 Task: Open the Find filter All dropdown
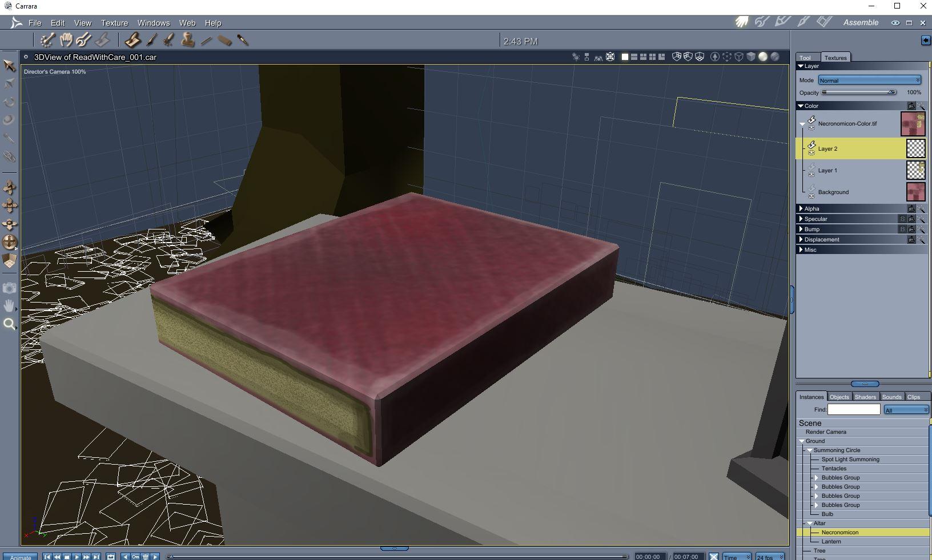(x=906, y=410)
